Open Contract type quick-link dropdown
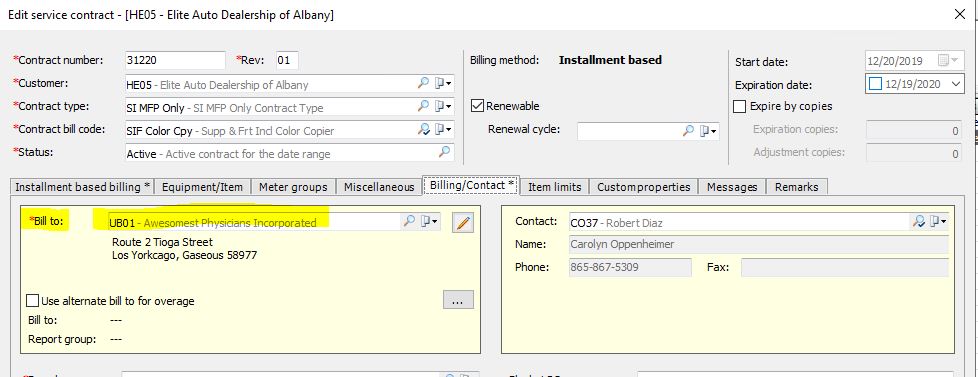 443,106
